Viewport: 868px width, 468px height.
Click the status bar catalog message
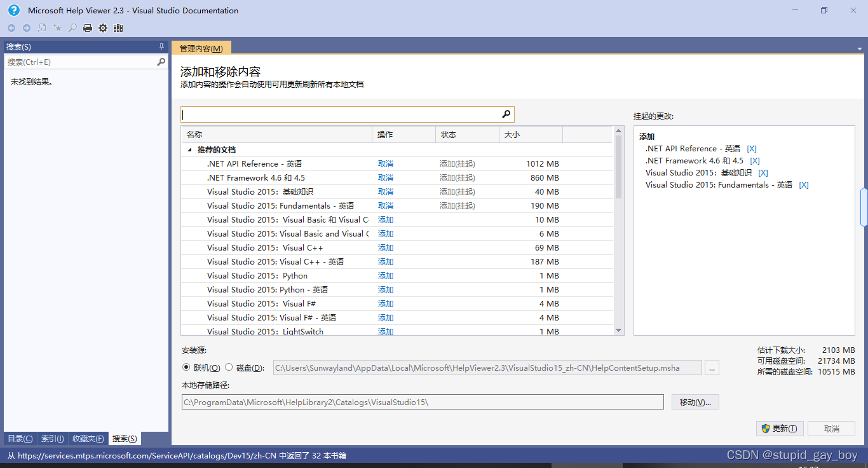coord(177,456)
